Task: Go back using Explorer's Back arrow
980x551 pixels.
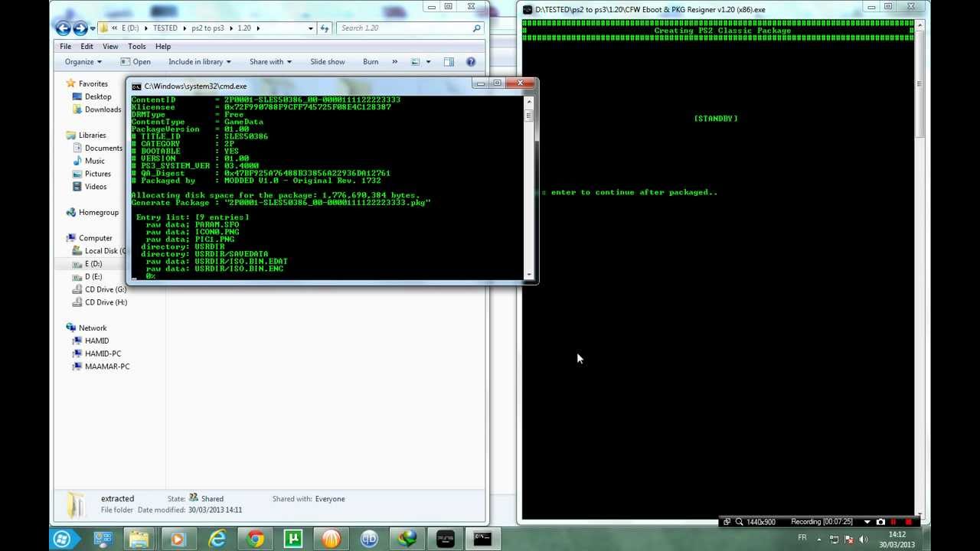Action: point(64,28)
